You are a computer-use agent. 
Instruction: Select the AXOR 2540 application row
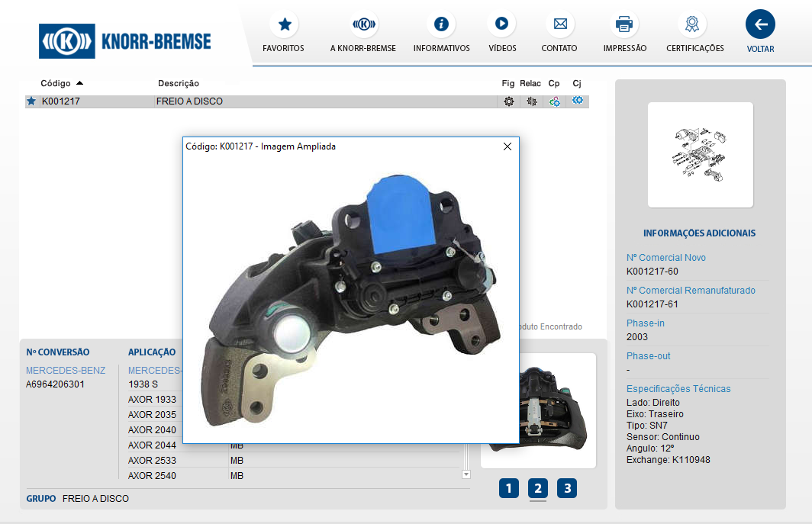pos(153,476)
